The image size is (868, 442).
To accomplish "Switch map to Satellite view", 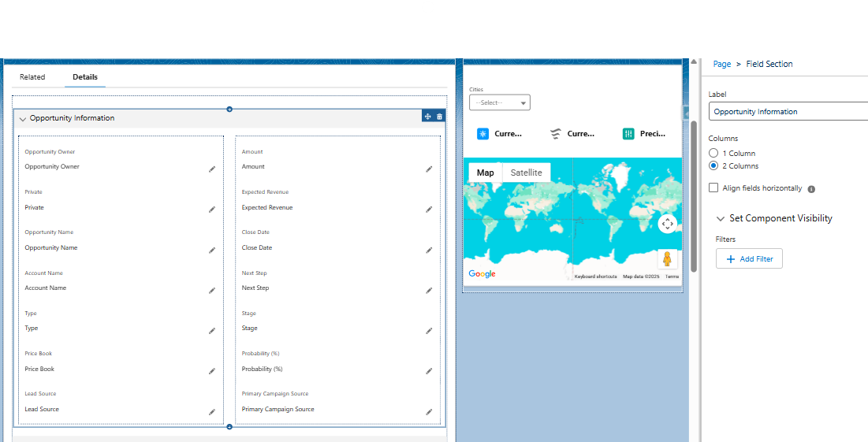I will click(x=526, y=173).
